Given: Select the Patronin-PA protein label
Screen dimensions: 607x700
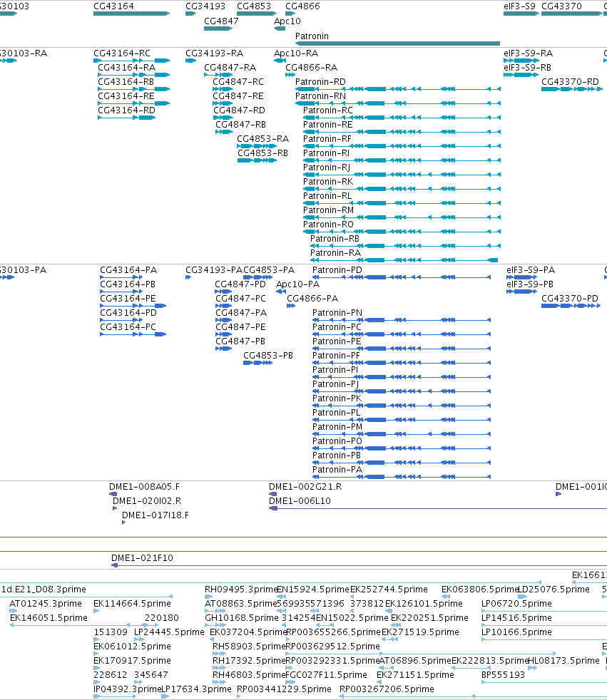Looking at the screenshot, I should 337,470.
